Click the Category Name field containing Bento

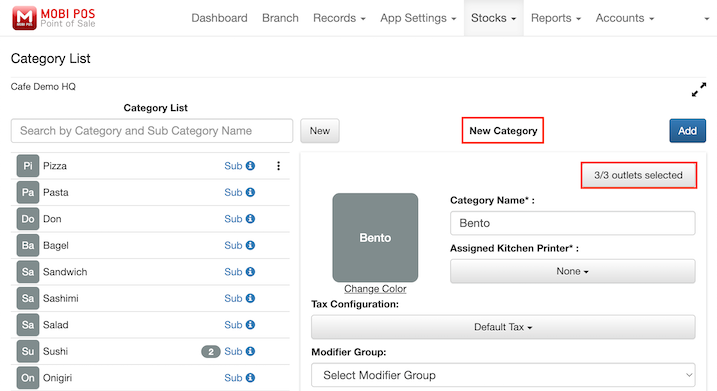[x=573, y=223]
